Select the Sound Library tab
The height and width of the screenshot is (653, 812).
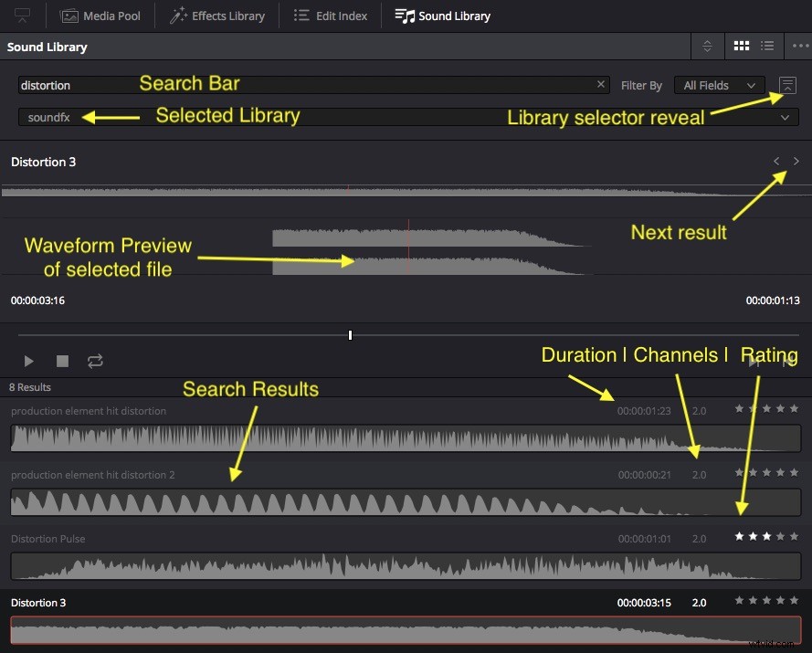(442, 16)
